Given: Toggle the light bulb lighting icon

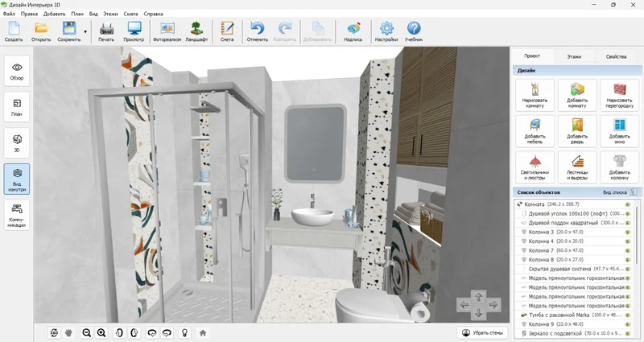Looking at the screenshot, I should tap(185, 332).
